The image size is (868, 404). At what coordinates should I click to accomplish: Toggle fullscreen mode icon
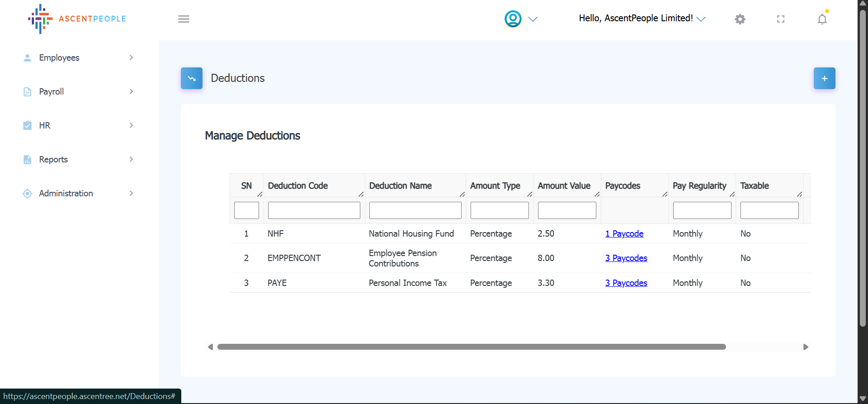[x=781, y=19]
